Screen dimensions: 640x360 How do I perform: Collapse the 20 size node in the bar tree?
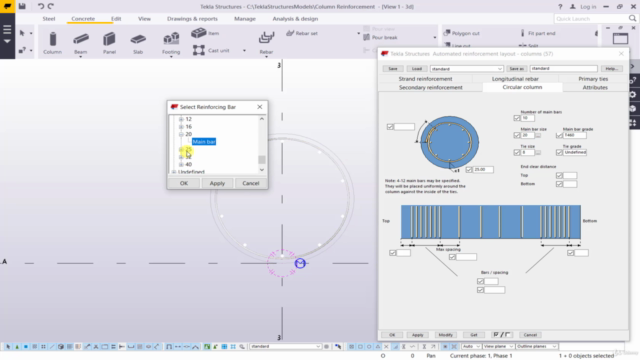click(x=181, y=134)
